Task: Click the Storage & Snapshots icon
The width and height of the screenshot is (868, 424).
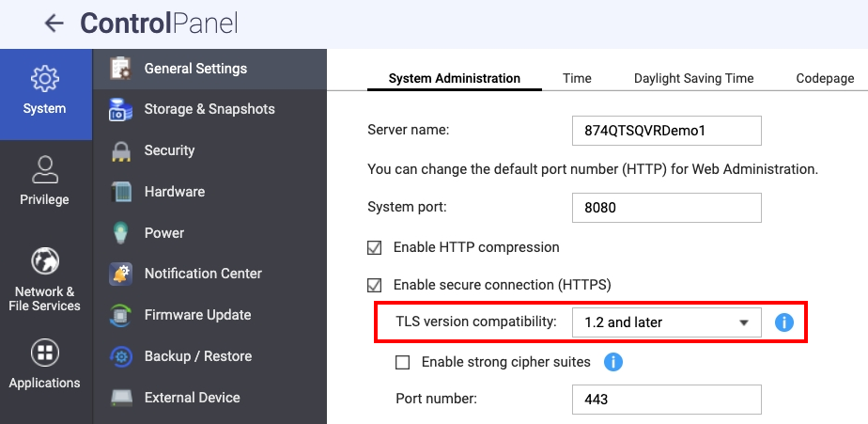Action: [120, 110]
